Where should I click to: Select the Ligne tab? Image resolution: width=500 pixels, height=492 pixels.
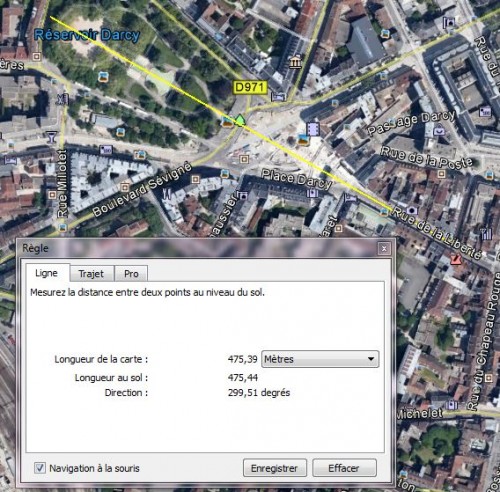click(47, 273)
